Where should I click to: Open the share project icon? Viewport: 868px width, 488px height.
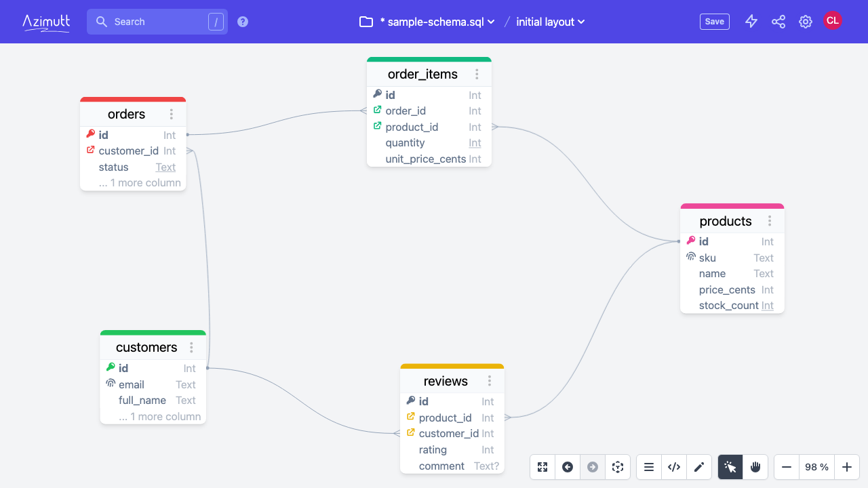[x=778, y=22]
